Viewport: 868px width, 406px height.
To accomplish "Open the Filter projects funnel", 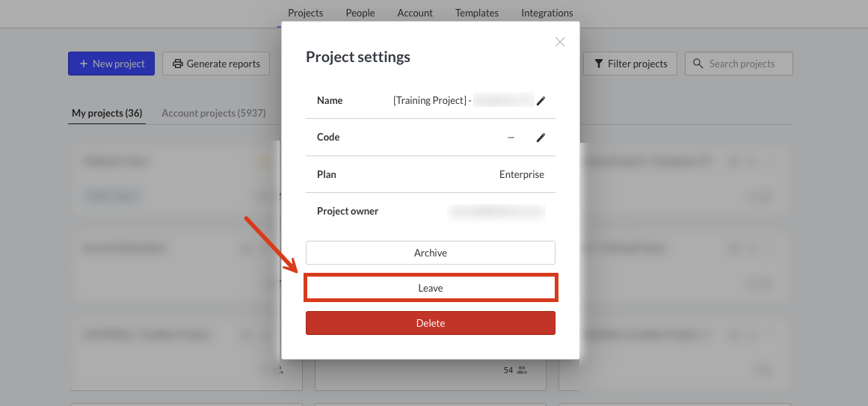I will point(598,64).
